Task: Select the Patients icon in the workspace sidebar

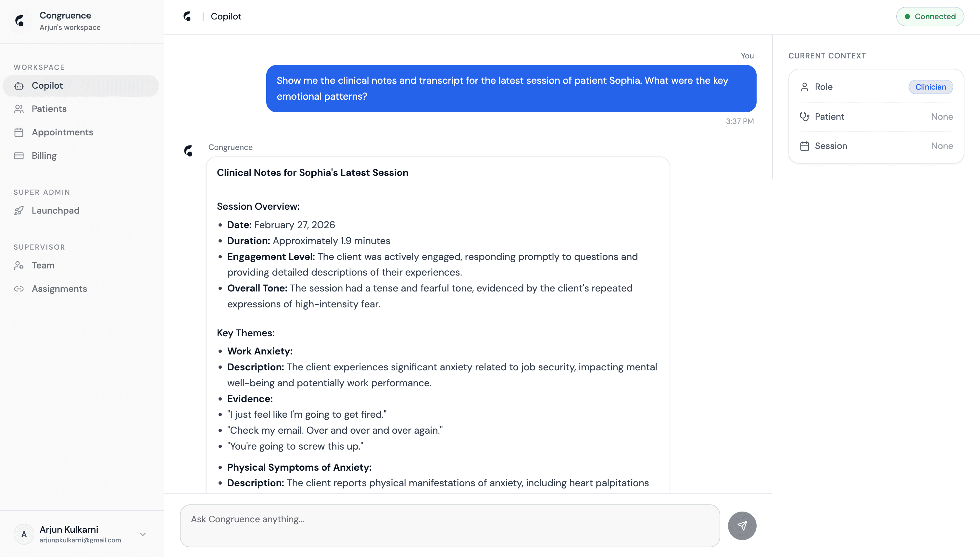Action: 19,109
